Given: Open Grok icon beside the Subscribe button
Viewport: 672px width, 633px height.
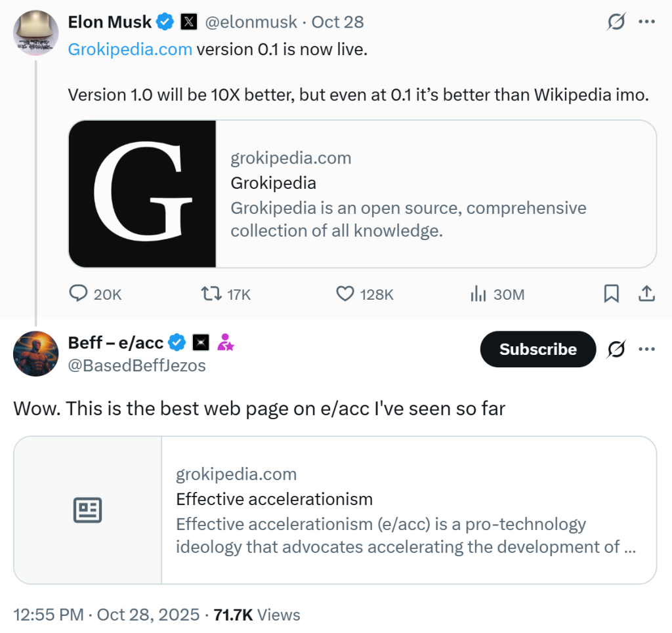Looking at the screenshot, I should 616,350.
